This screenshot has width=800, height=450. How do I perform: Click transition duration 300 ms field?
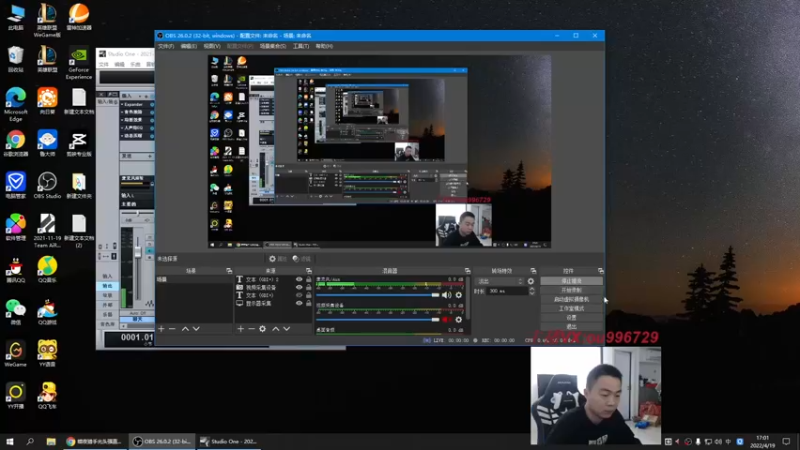click(506, 291)
